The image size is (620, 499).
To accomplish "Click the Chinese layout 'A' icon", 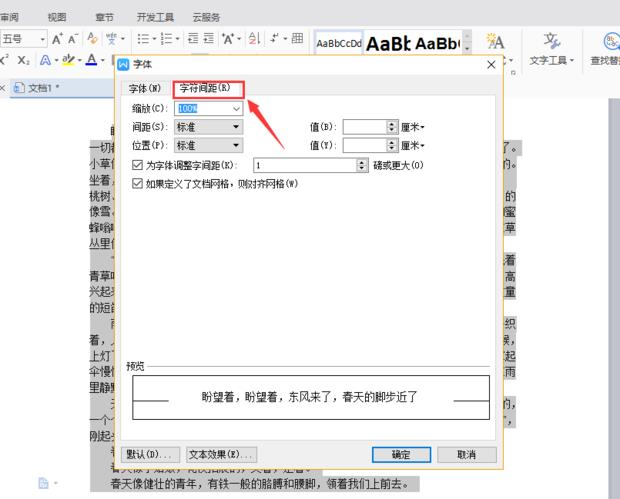I will pyautogui.click(x=228, y=39).
